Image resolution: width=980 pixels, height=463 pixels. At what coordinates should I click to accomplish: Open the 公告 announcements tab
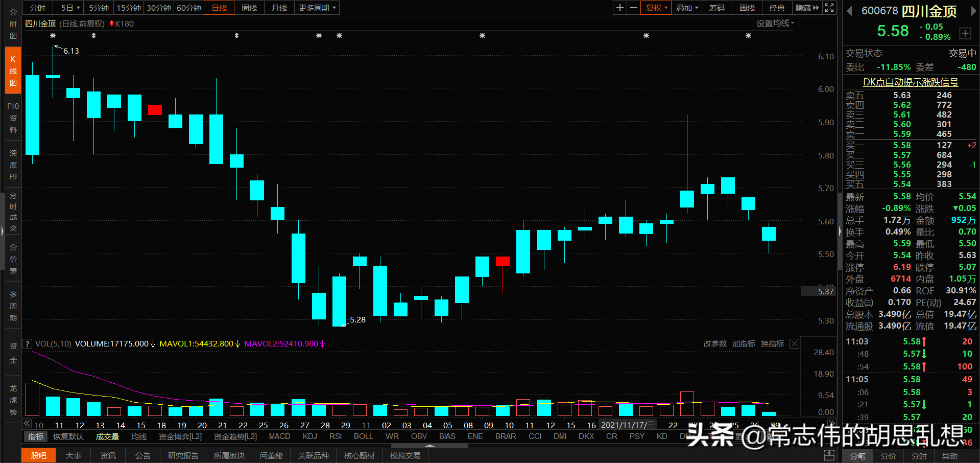(x=142, y=455)
